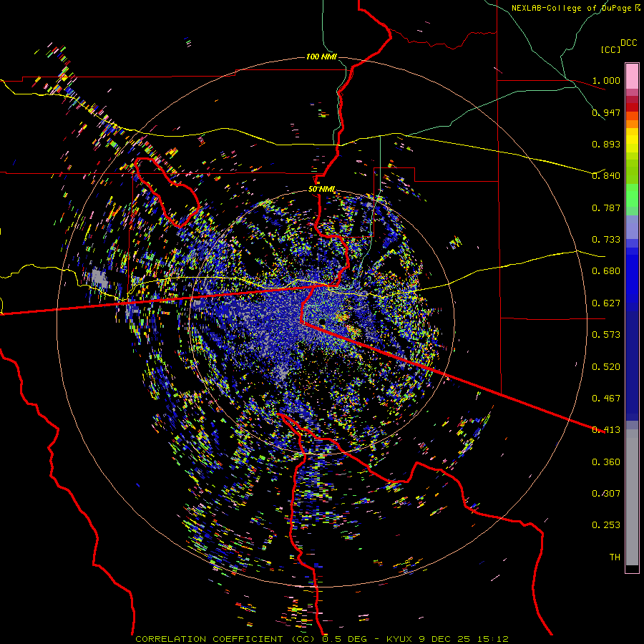Click the 100 NMI range ring label

pyautogui.click(x=321, y=57)
